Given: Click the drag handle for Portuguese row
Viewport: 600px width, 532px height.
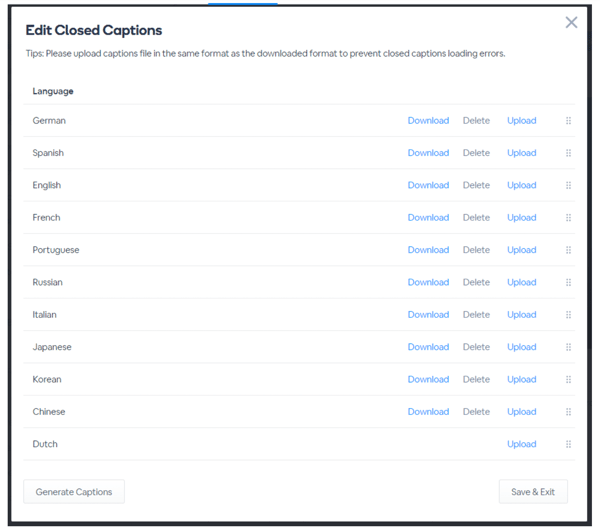Looking at the screenshot, I should pyautogui.click(x=568, y=250).
